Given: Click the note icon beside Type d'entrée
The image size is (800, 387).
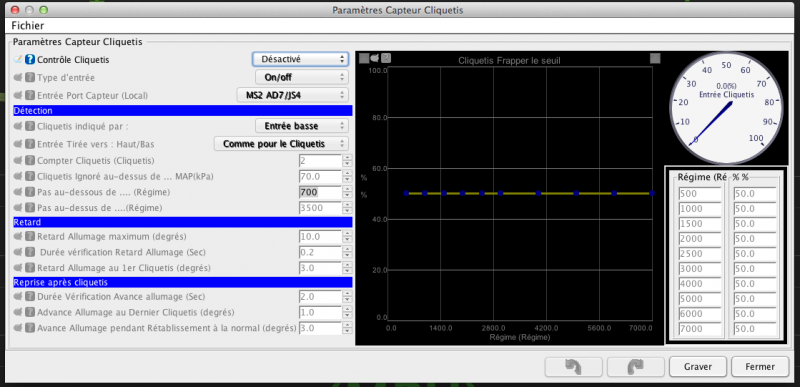Looking at the screenshot, I should [x=18, y=78].
